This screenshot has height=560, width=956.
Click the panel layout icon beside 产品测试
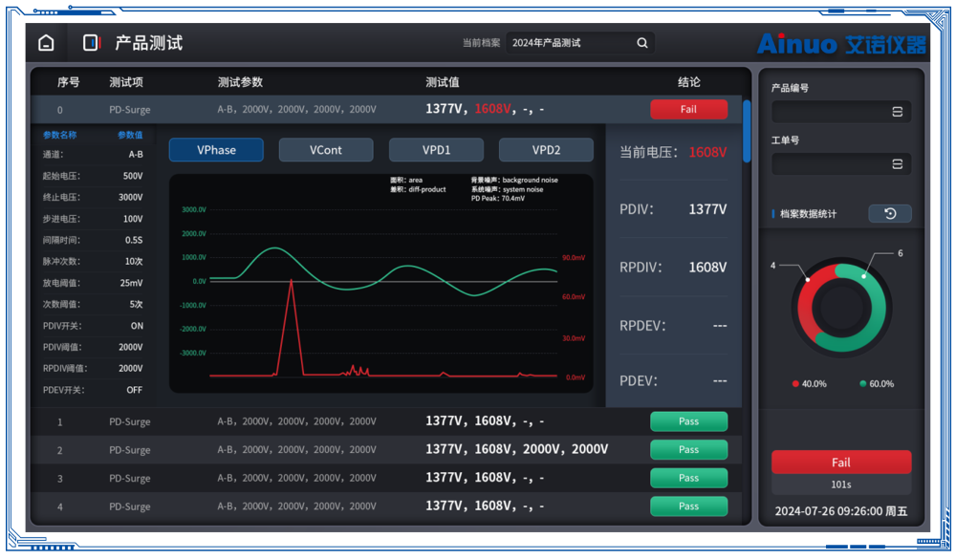tap(91, 43)
